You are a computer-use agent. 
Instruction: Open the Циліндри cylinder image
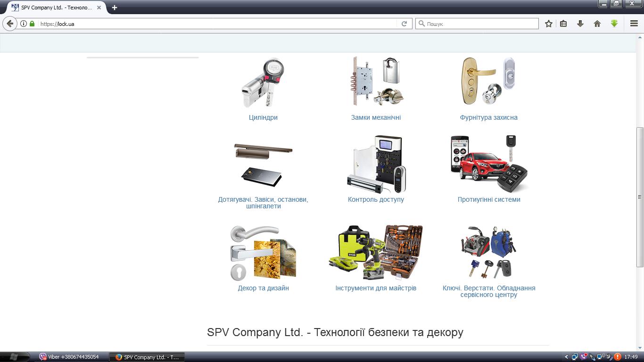pos(263,82)
